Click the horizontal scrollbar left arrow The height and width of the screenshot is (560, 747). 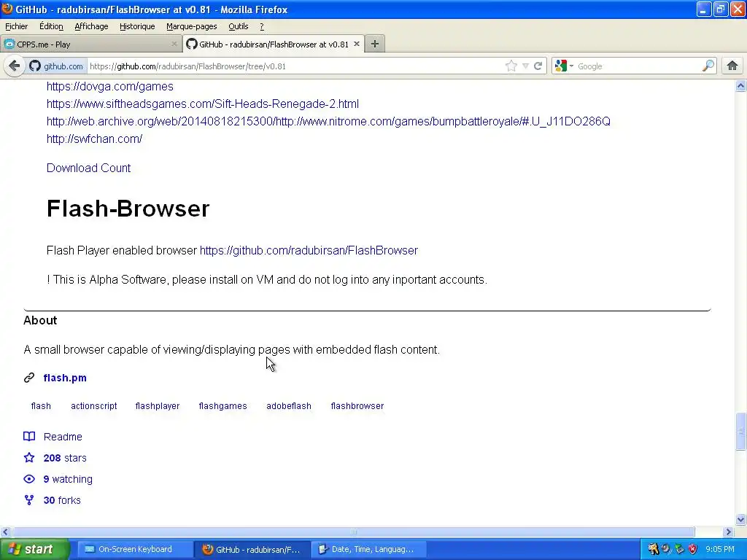click(x=5, y=532)
